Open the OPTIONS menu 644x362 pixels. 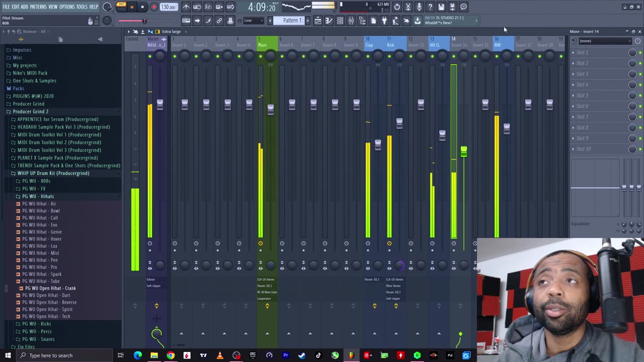(67, 7)
